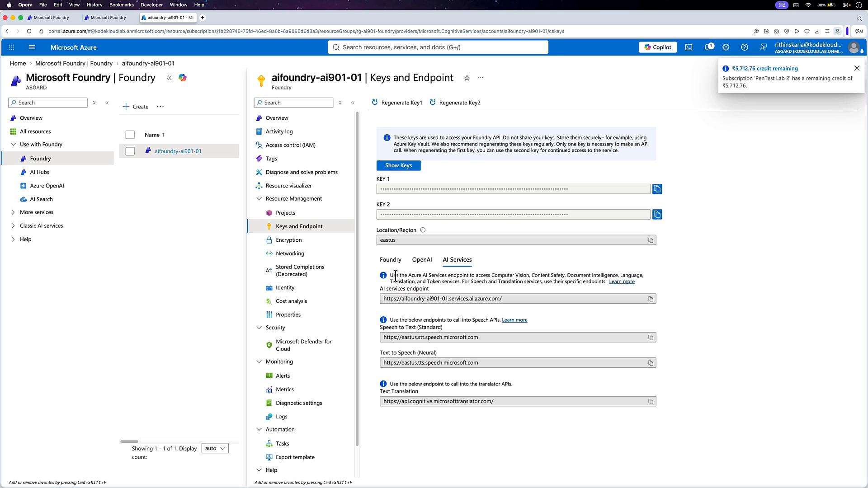Open Azure Cloud Shell icon
The image size is (868, 488).
point(689,47)
